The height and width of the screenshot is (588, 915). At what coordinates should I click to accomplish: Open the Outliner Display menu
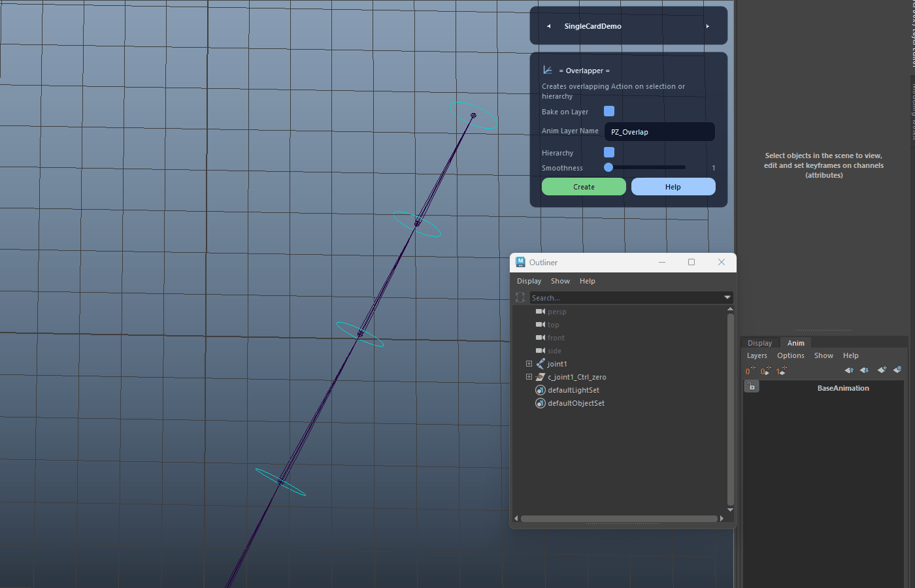(x=529, y=281)
